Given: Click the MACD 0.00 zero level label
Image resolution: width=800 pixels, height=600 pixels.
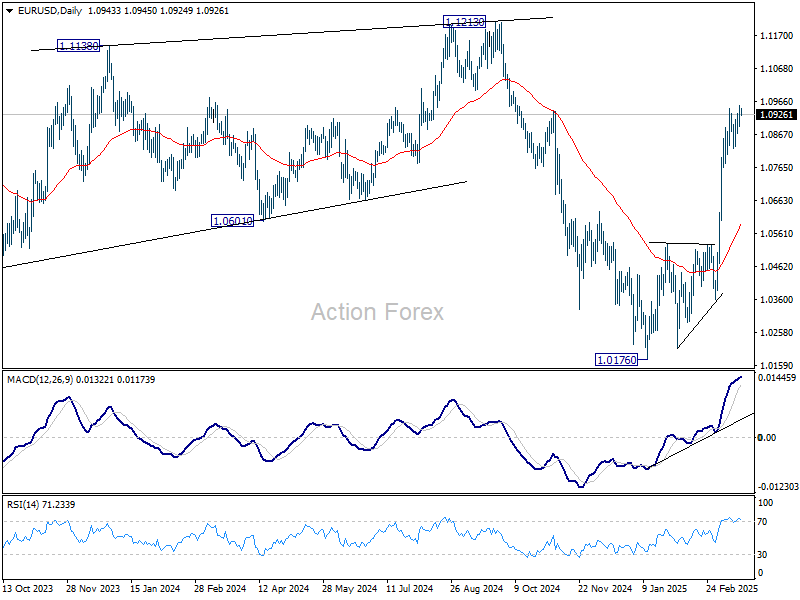Looking at the screenshot, I should (767, 438).
